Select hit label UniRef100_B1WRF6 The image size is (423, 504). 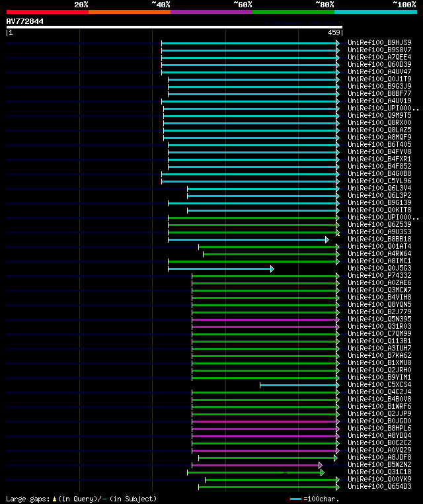tap(379, 406)
